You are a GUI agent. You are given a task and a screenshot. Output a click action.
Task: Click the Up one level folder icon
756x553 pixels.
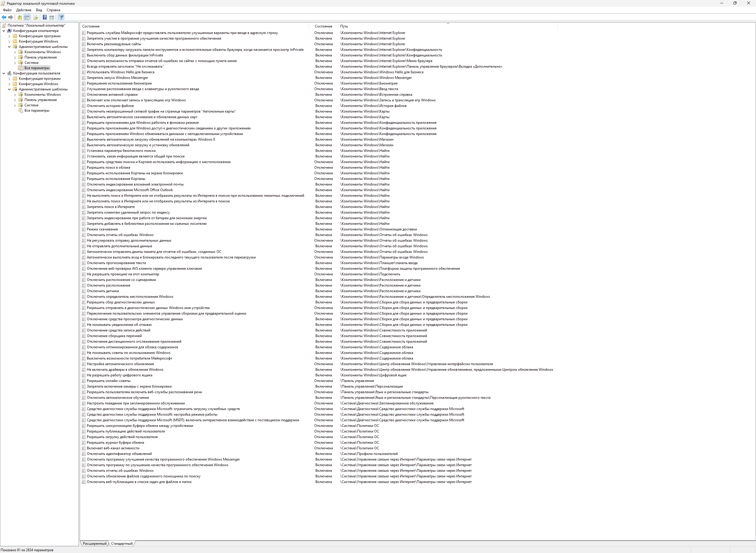click(x=20, y=17)
